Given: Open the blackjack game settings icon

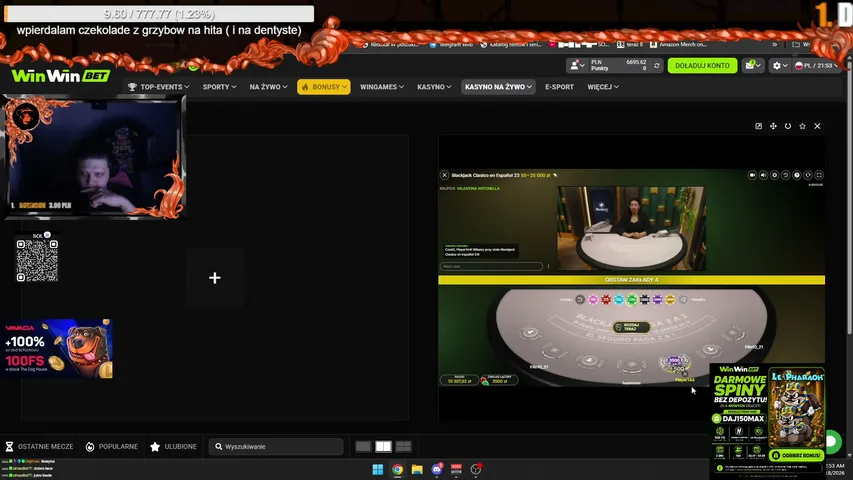Looking at the screenshot, I should click(775, 175).
